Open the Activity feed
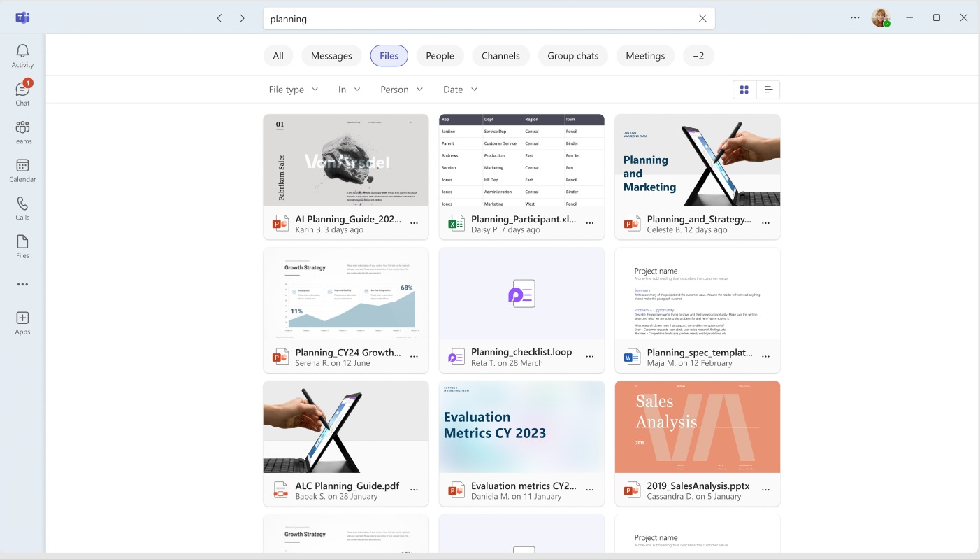The width and height of the screenshot is (980, 559). 22,56
